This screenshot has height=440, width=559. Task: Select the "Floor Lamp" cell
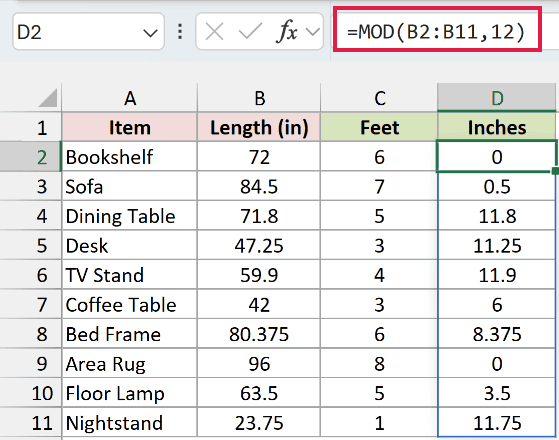point(129,393)
